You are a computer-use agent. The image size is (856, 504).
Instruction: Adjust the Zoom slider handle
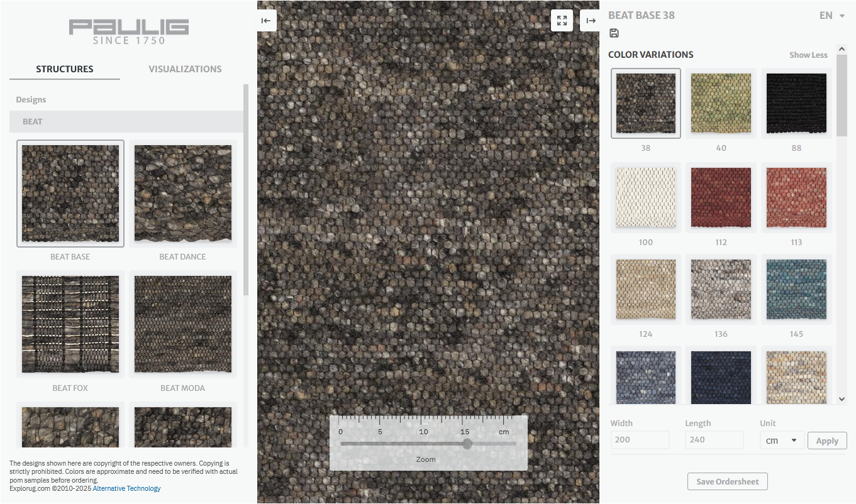tap(467, 444)
